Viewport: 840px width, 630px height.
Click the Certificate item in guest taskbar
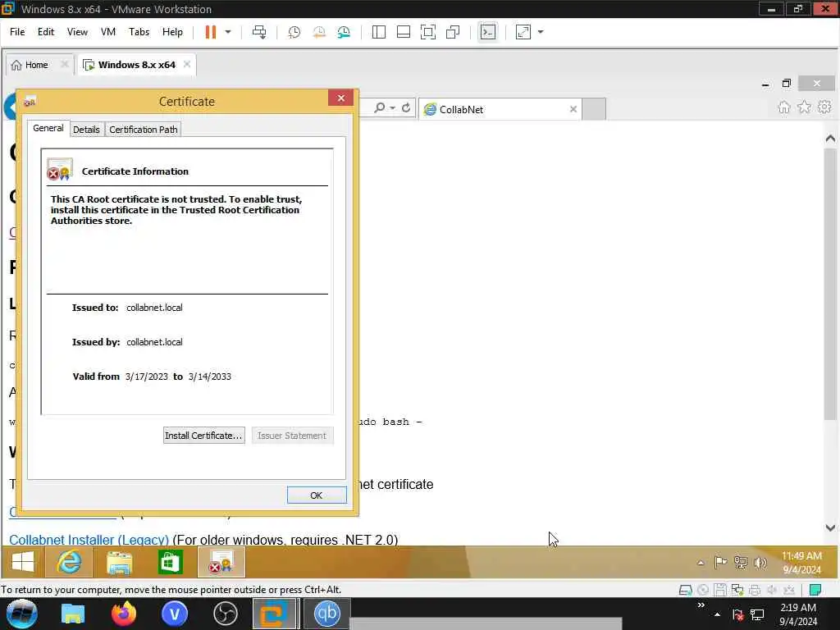pos(221,563)
